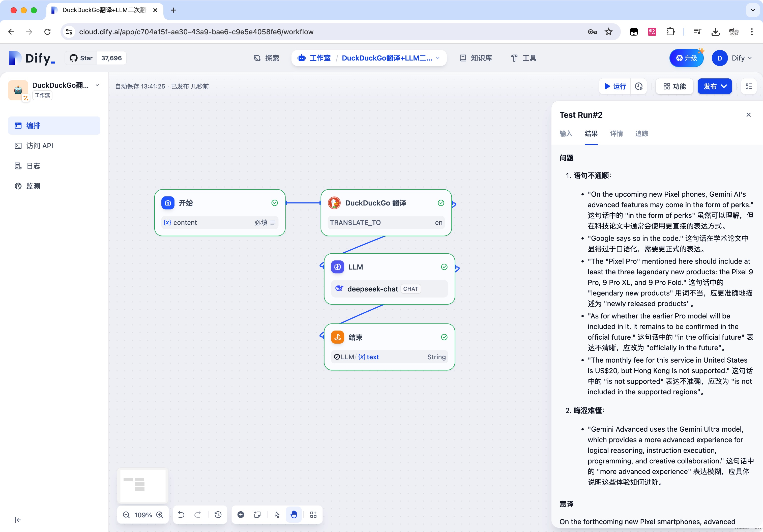Image resolution: width=763 pixels, height=532 pixels.
Task: Open the checklist icon at top right
Action: pyautogui.click(x=749, y=86)
